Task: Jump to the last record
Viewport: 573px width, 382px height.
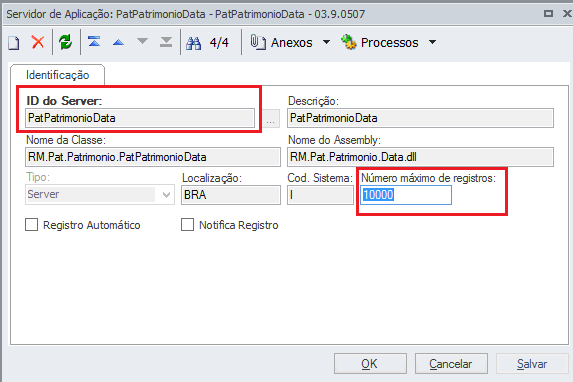Action: pos(166,42)
